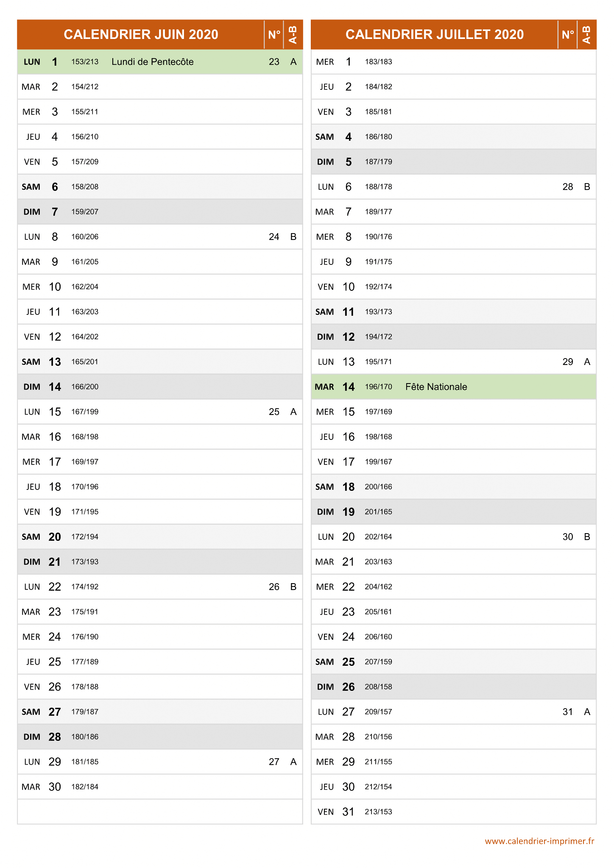The image size is (614, 868).
Task: Click week letter B for 22 June
Action: coord(293,587)
